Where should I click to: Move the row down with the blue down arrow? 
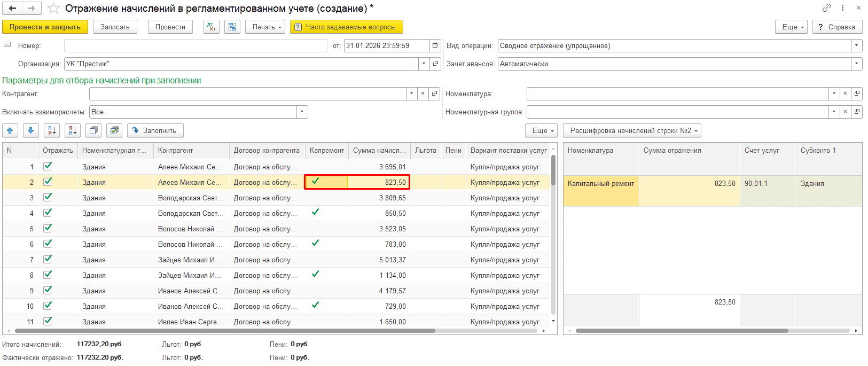tap(31, 130)
